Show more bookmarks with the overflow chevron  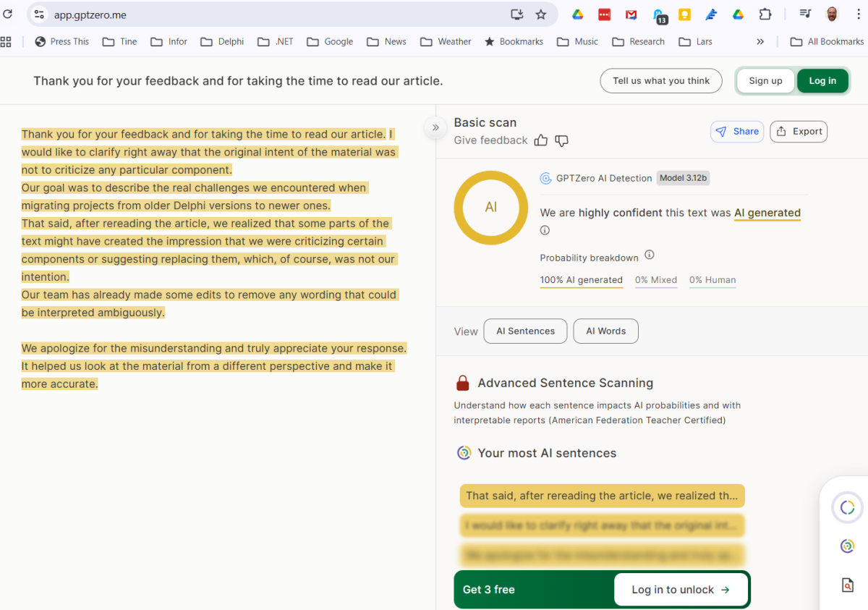(760, 42)
